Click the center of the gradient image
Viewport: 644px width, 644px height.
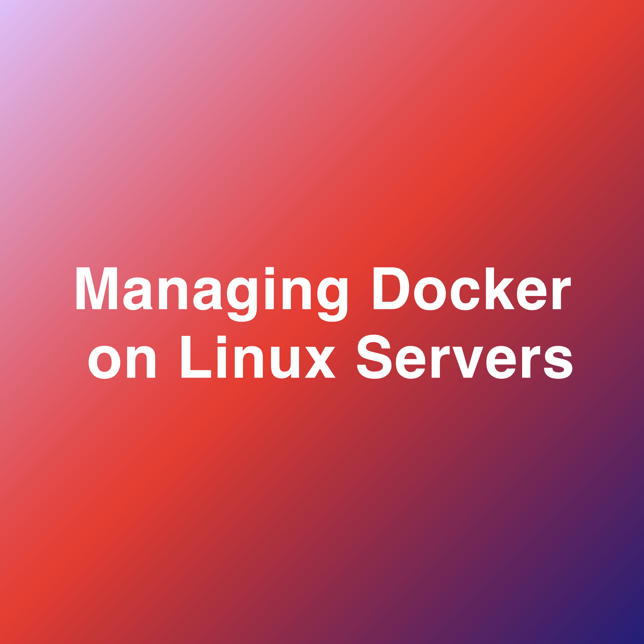[x=322, y=322]
